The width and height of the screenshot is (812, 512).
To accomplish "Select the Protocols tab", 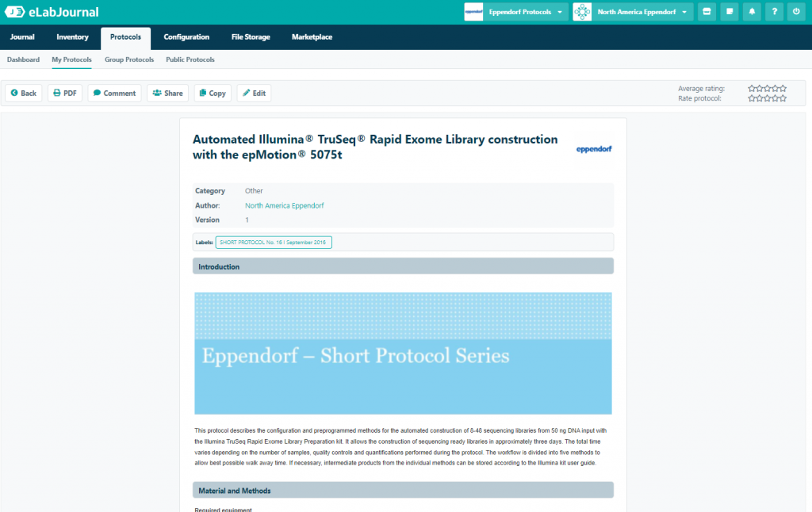I will [x=125, y=38].
